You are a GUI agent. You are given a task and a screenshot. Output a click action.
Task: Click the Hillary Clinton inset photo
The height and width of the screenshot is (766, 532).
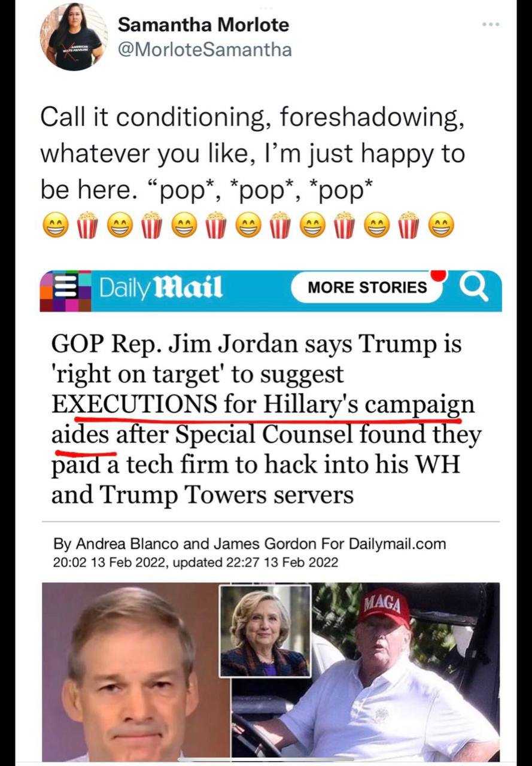265,631
